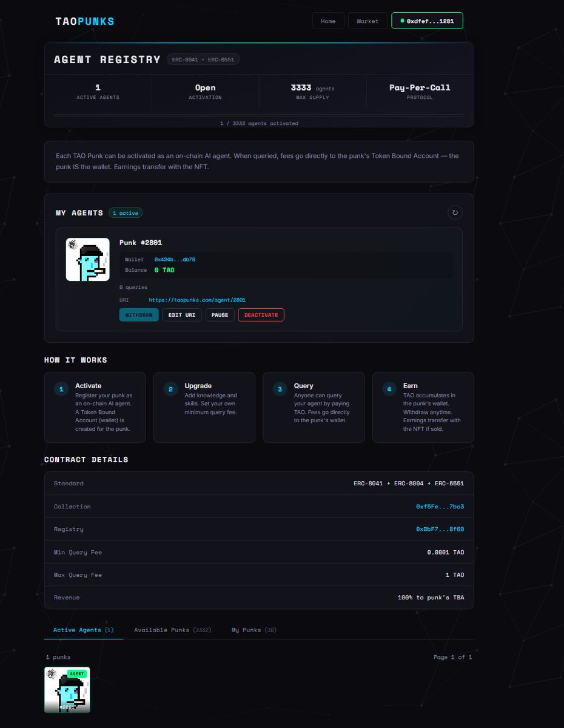Open the Punk #2801 card in grid
564x728 pixels.
tap(67, 690)
